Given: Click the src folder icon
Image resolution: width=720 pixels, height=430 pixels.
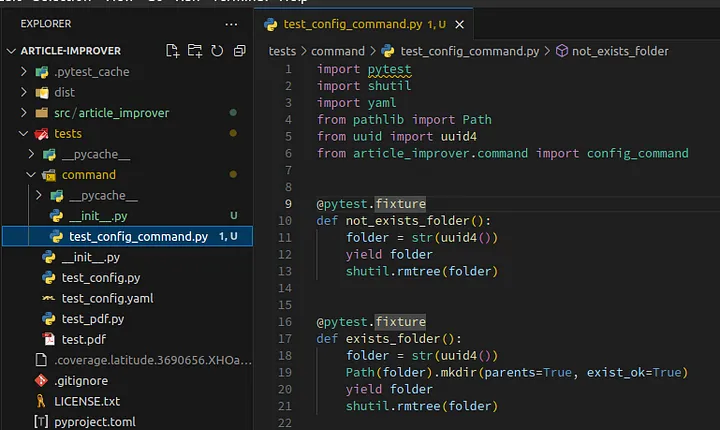Looking at the screenshot, I should [42, 113].
